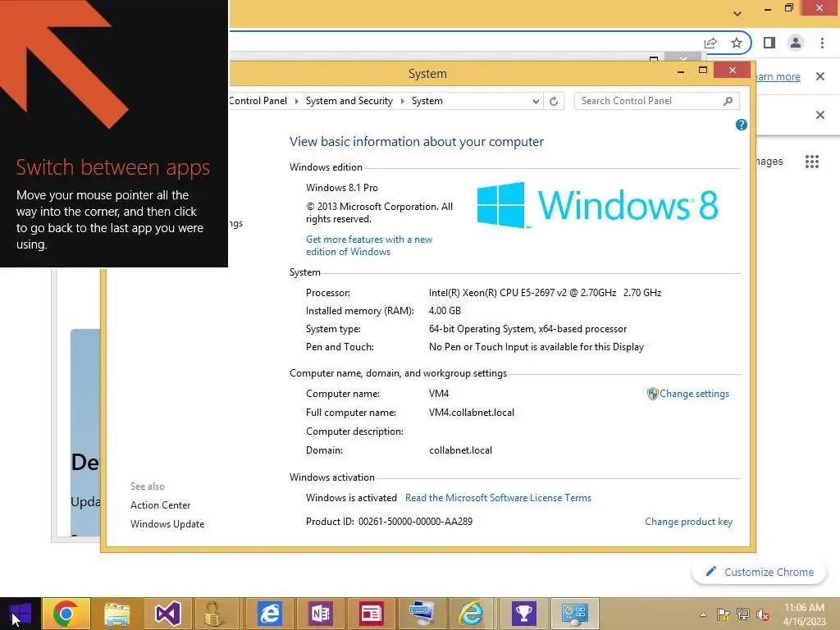Maximize the System window
This screenshot has width=840, height=630.
pos(703,71)
